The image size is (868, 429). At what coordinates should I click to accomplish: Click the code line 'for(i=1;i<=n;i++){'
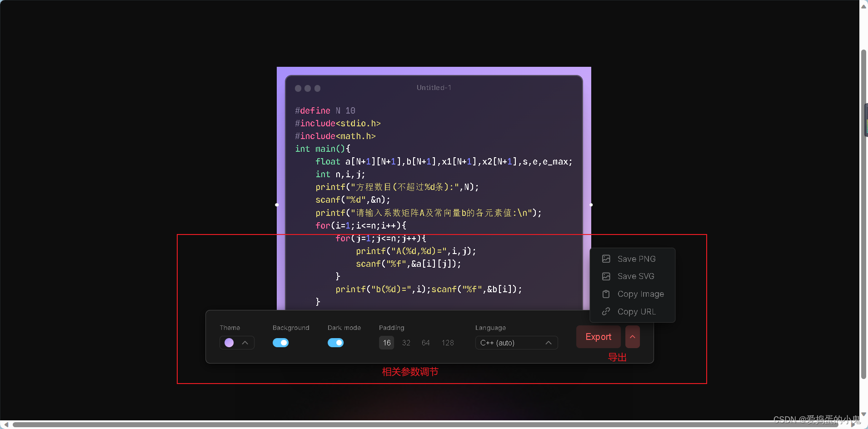(361, 225)
